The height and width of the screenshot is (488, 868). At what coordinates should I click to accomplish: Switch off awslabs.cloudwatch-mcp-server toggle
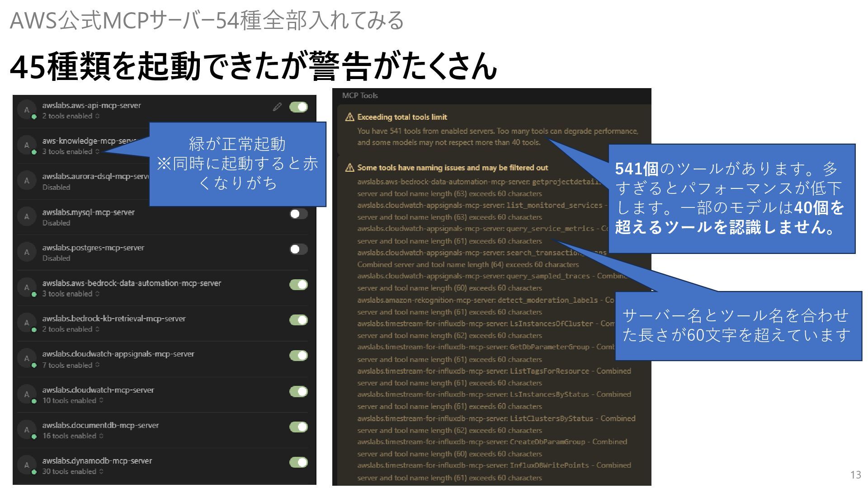298,391
